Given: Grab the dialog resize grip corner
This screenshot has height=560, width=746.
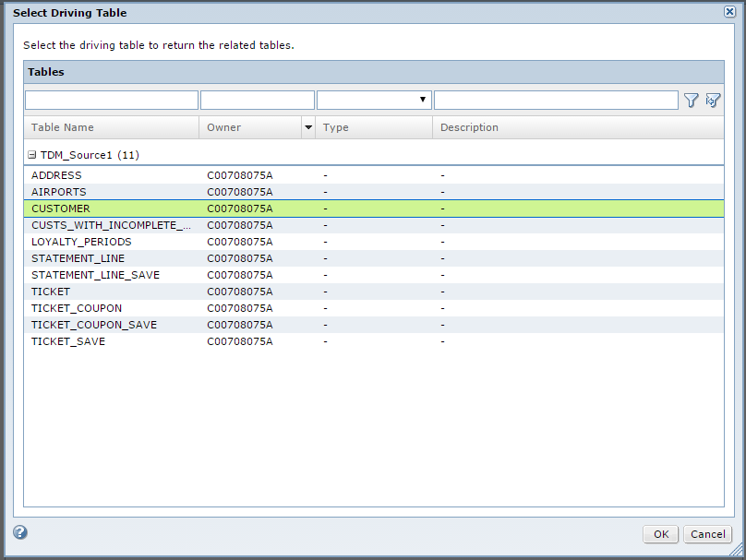Looking at the screenshot, I should [736, 550].
